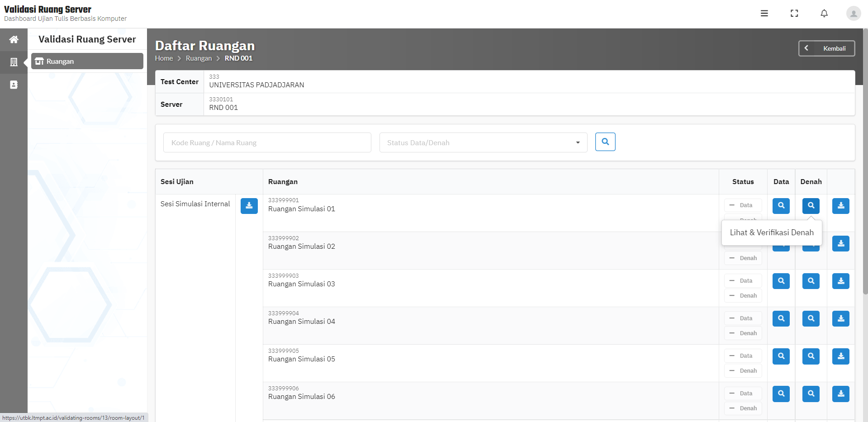Select room name Ruangan Simulasi 06
This screenshot has width=868, height=422.
pyautogui.click(x=302, y=397)
